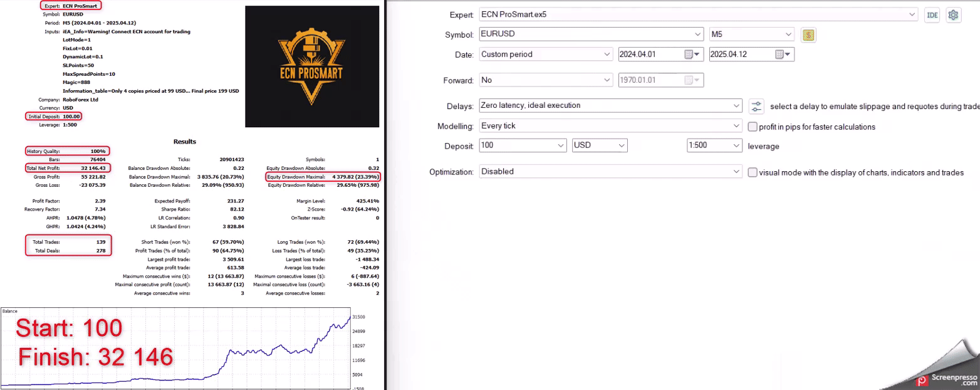Viewport: 980px width, 390px height.
Task: Click the Gross Loss value -23 075.39
Action: pos(91,185)
